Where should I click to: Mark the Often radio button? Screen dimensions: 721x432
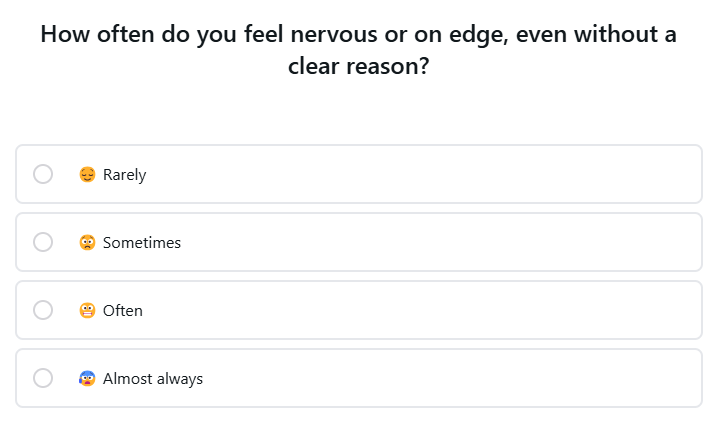(43, 311)
